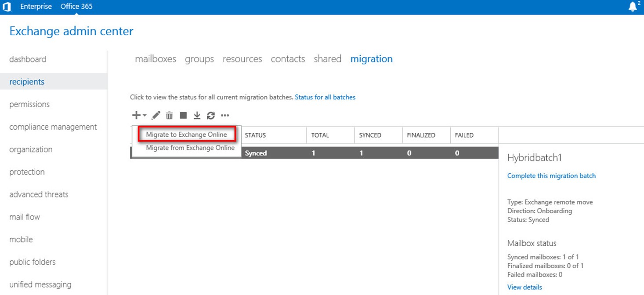
Task: Open permissions in sidebar
Action: pyautogui.click(x=29, y=104)
